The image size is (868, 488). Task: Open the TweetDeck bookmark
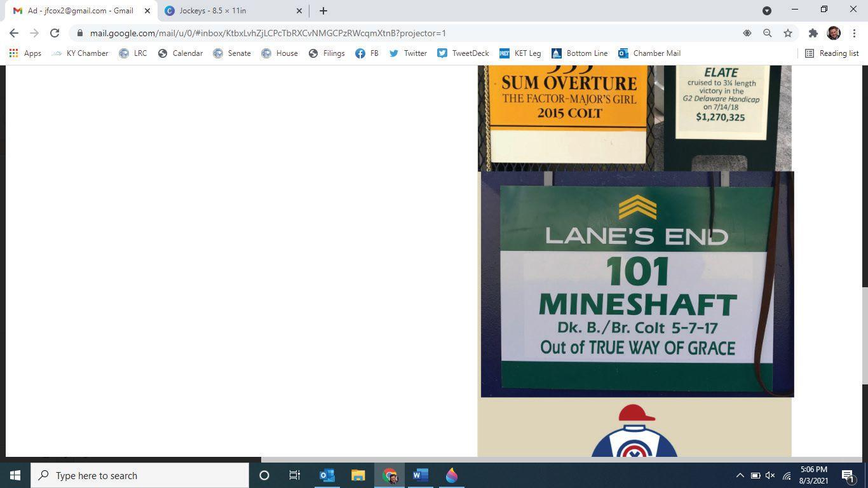[463, 53]
